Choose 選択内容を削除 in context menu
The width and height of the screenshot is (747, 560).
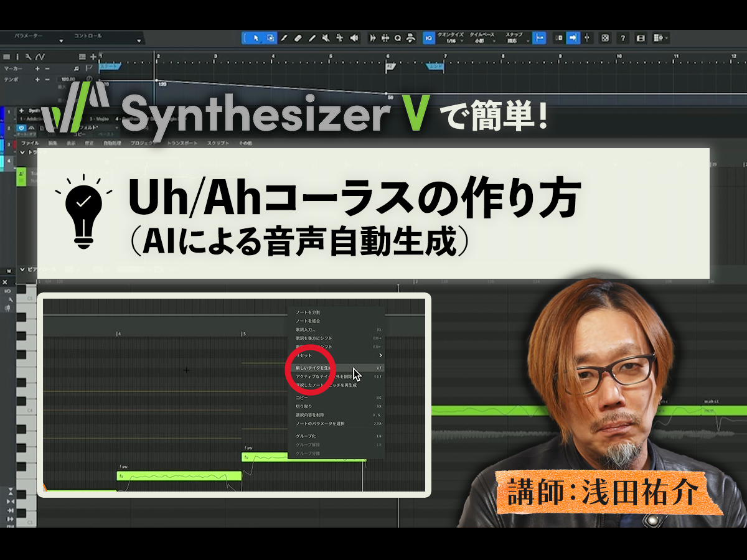(336, 415)
